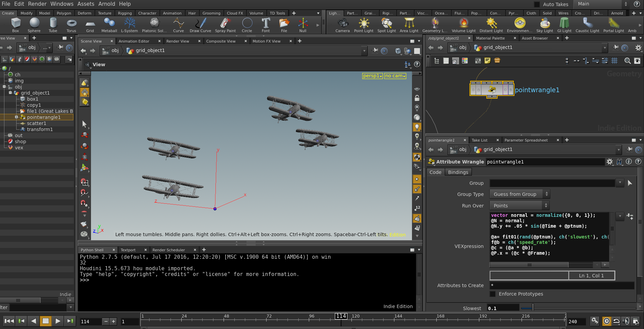Open the Render menu

point(37,4)
